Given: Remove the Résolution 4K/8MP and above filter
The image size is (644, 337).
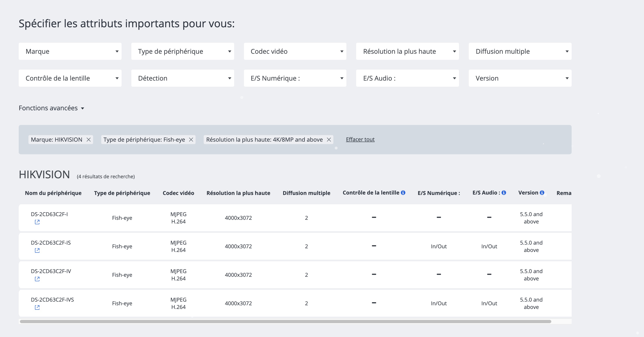Looking at the screenshot, I should (x=329, y=140).
